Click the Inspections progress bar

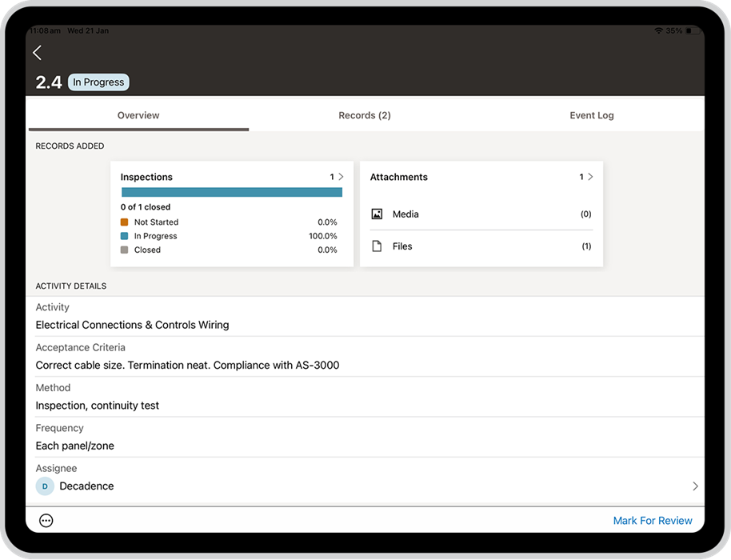click(x=232, y=192)
